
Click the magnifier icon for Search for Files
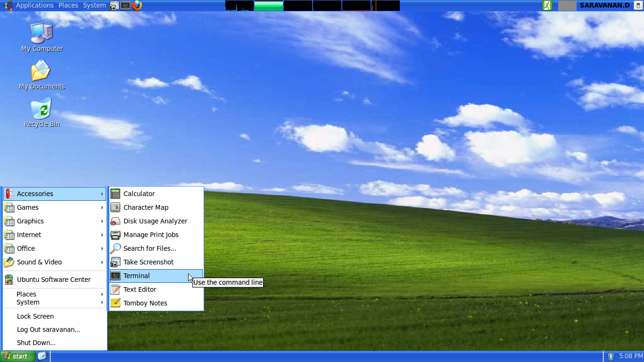116,248
